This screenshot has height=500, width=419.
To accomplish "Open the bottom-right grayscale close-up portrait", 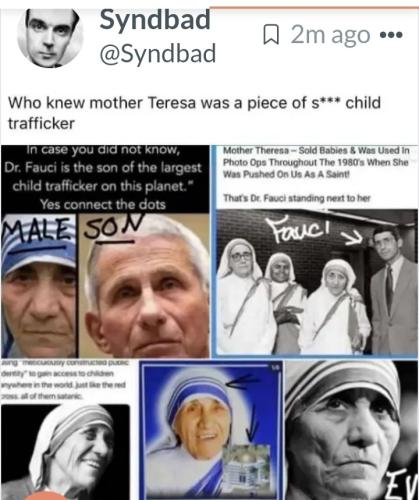I will (352, 430).
